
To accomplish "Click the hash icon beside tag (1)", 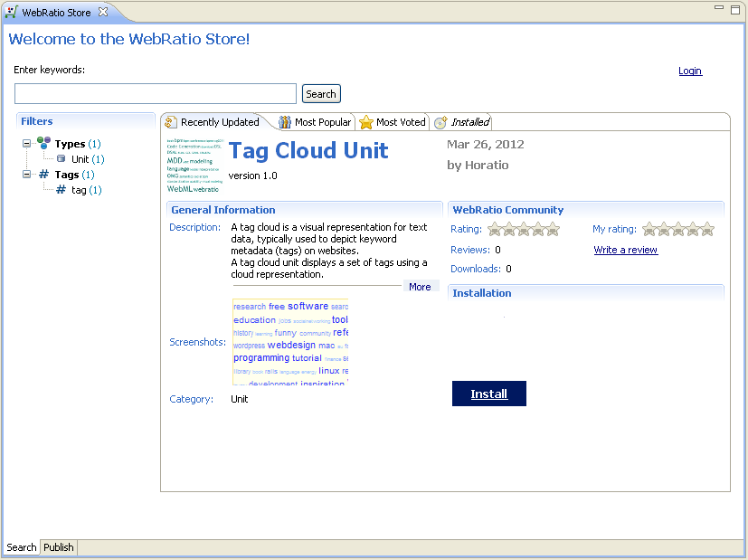I will (62, 189).
